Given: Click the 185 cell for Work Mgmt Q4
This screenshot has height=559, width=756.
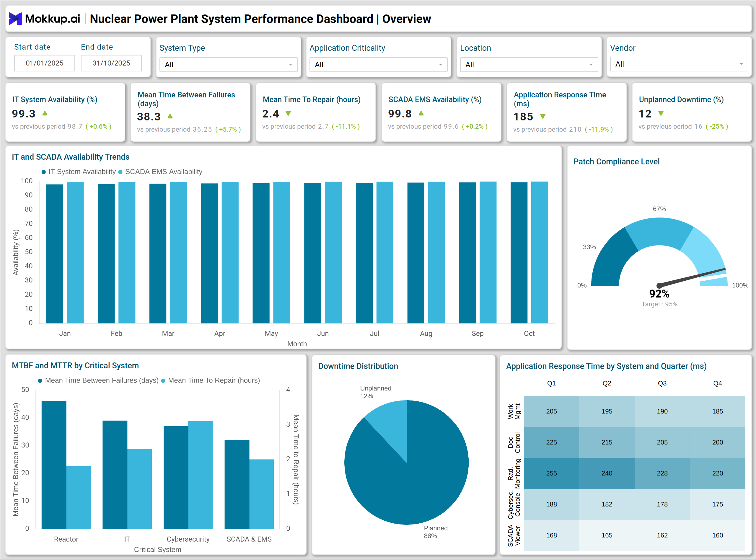Looking at the screenshot, I should click(x=718, y=411).
